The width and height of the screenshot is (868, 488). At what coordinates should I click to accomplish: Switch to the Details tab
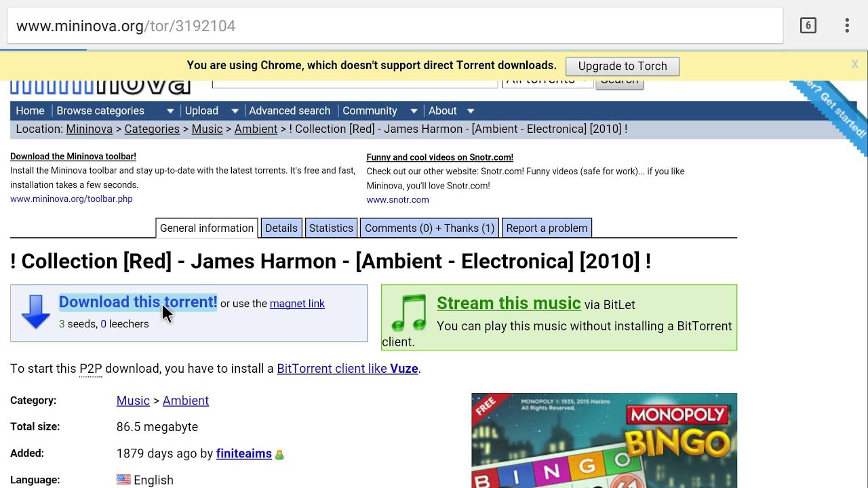click(281, 228)
